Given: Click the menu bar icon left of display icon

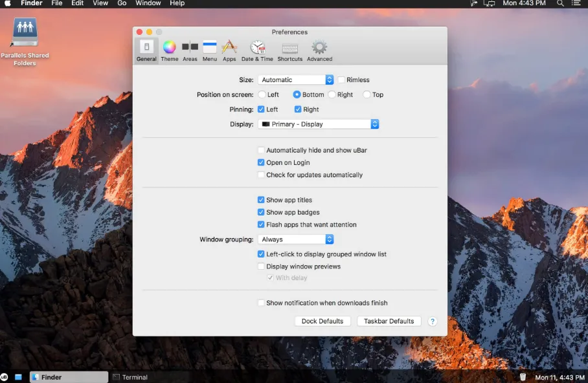Looking at the screenshot, I should click(x=474, y=3).
